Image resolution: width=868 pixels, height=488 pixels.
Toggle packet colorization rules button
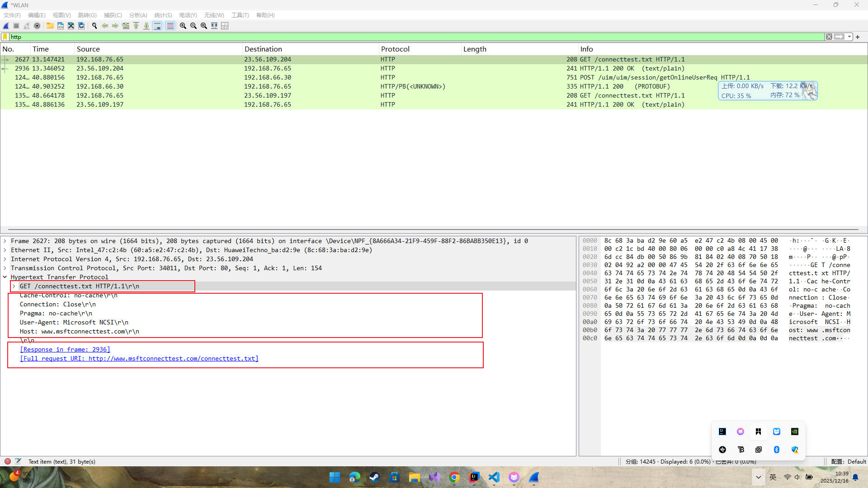(x=170, y=26)
